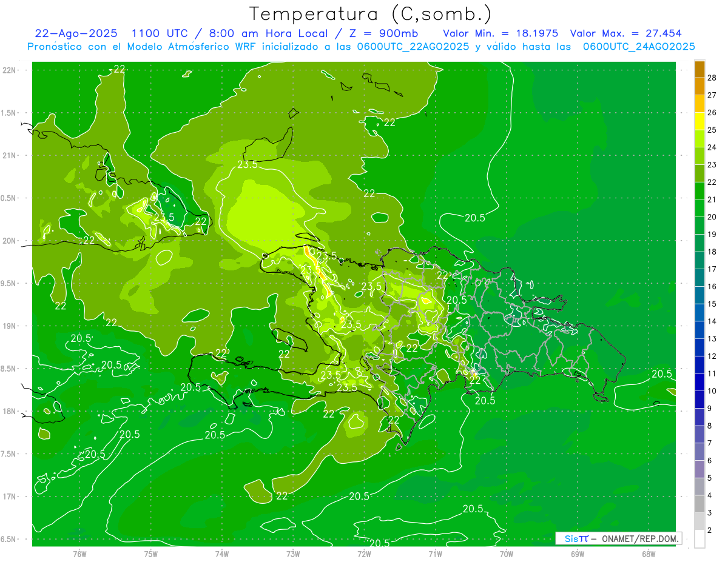Click the '1.5N' latitude axis label
The width and height of the screenshot is (728, 562).
click(9, 113)
